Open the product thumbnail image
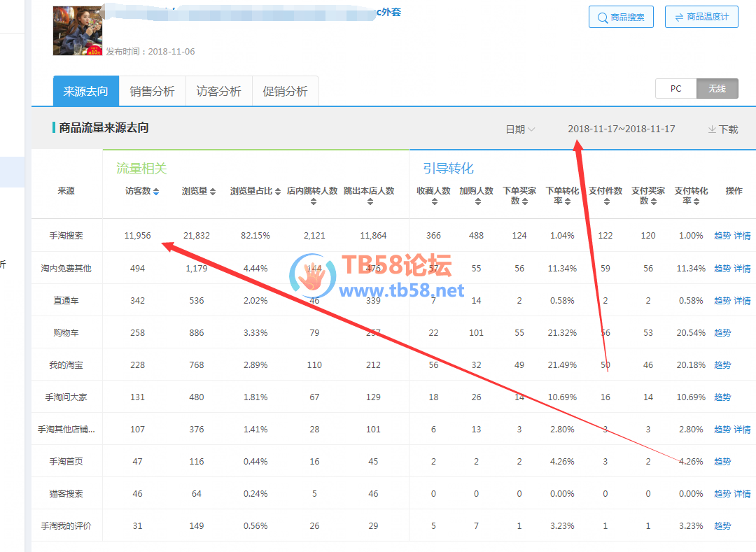Viewport: 756px width, 552px height. [77, 31]
